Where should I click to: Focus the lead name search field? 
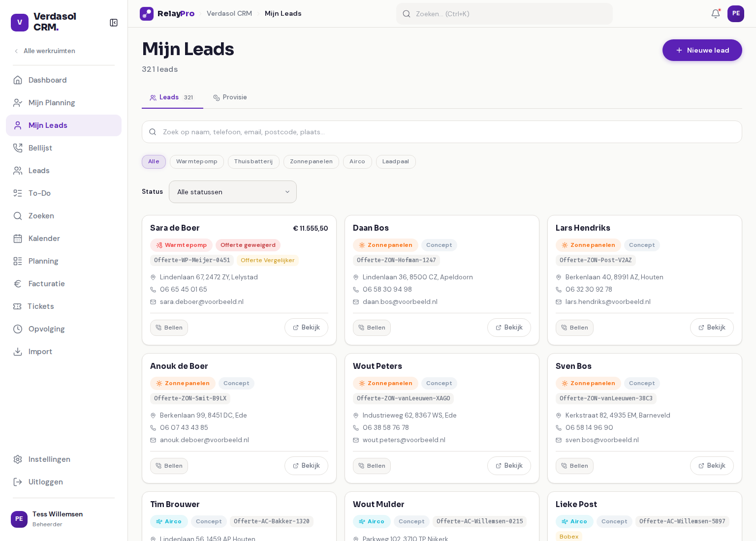[441, 132]
